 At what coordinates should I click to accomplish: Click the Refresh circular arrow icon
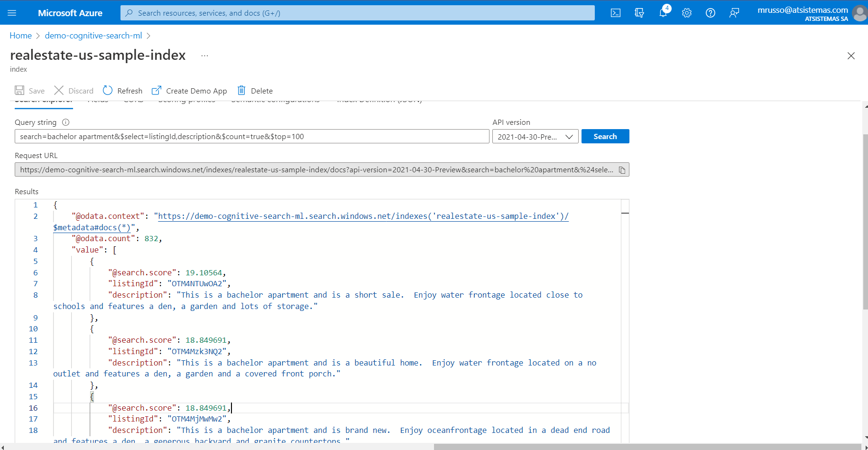(108, 90)
